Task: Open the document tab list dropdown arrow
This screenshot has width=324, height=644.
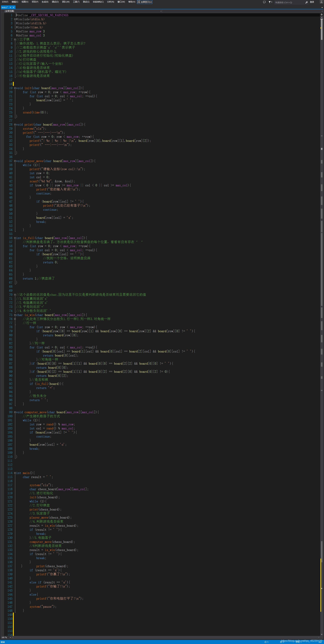Action: 322,7
